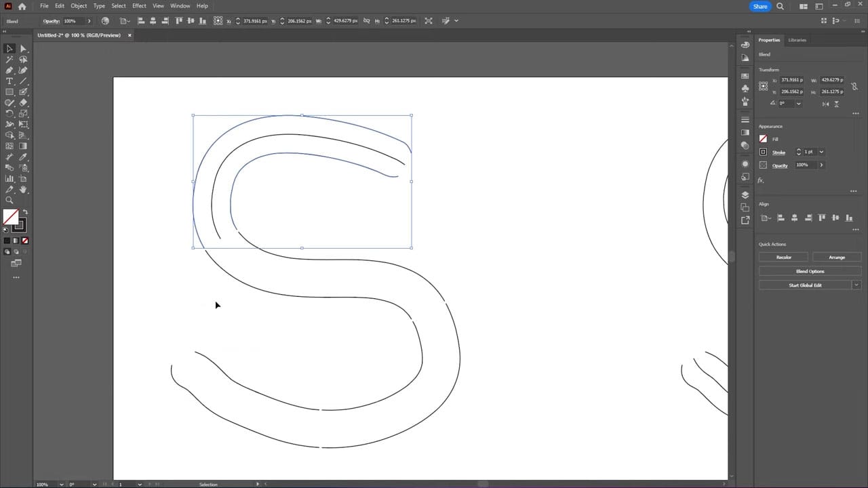Switch to the Libraries tab

(797, 40)
